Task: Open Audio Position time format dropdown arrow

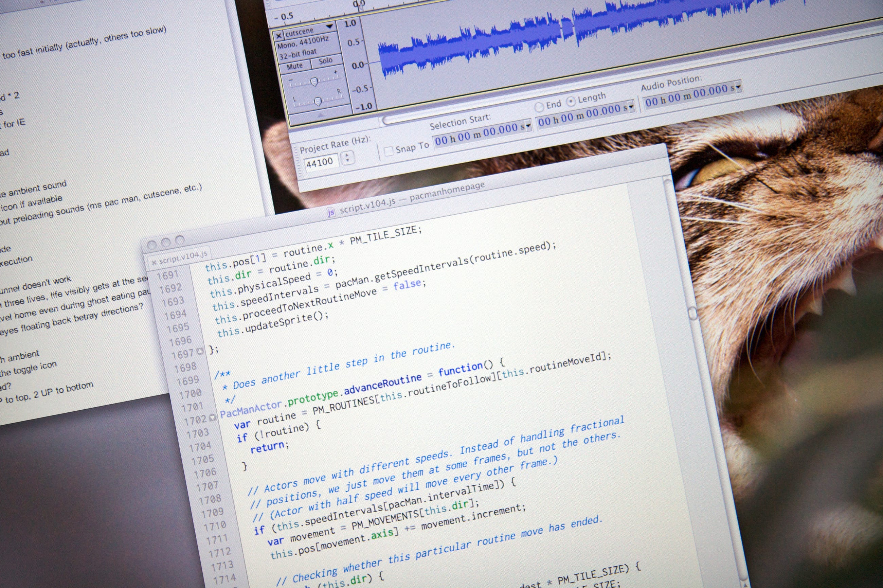Action: pyautogui.click(x=738, y=87)
